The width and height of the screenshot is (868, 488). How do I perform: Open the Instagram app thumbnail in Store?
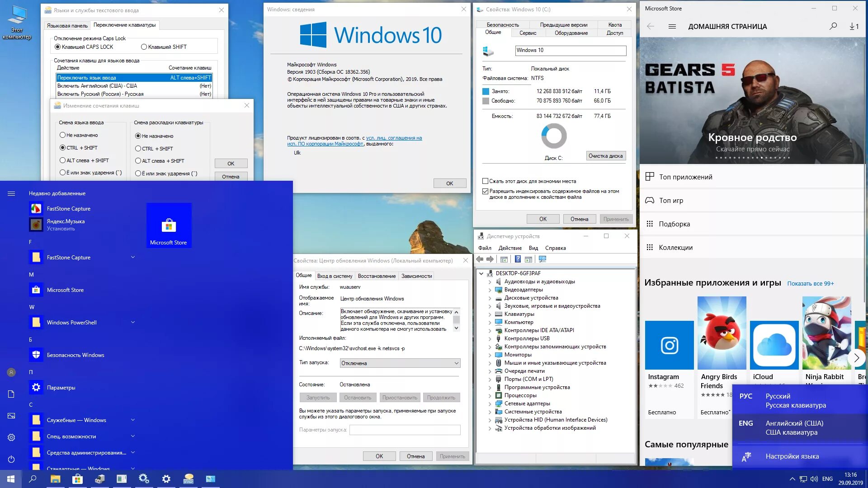[669, 345]
